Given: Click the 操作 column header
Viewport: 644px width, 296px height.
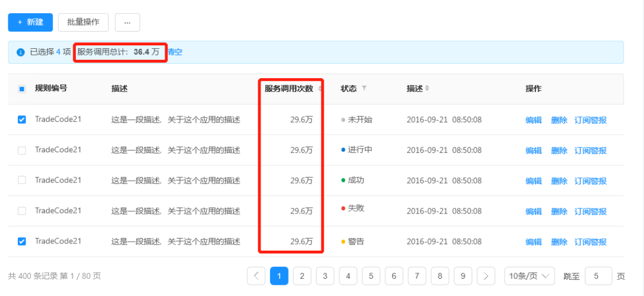Looking at the screenshot, I should click(x=534, y=88).
